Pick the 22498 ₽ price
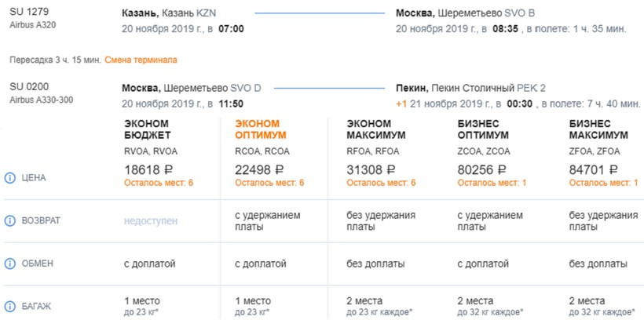This screenshot has width=644, height=320. coord(261,169)
